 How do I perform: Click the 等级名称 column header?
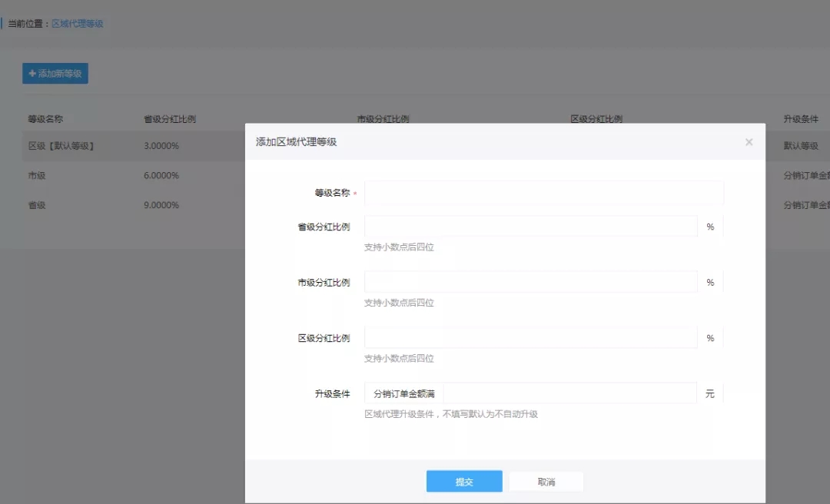45,119
